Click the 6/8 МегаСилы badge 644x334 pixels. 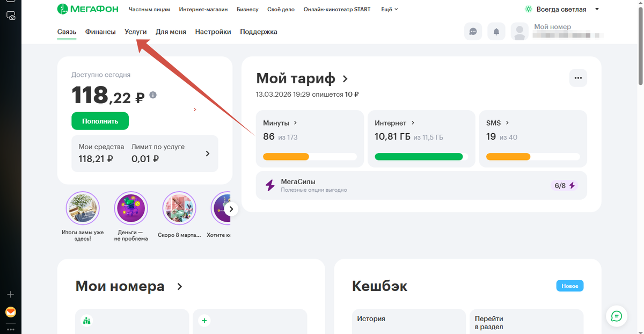coord(564,185)
